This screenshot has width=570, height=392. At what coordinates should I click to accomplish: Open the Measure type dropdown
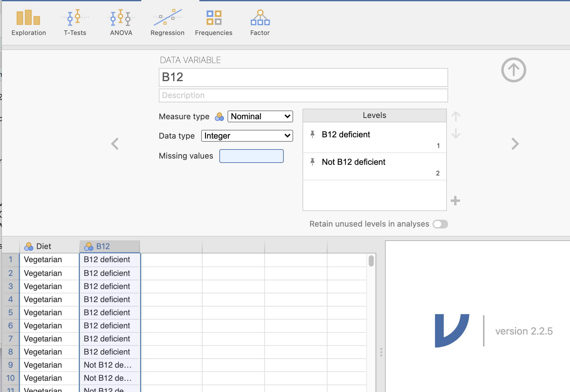pos(260,116)
